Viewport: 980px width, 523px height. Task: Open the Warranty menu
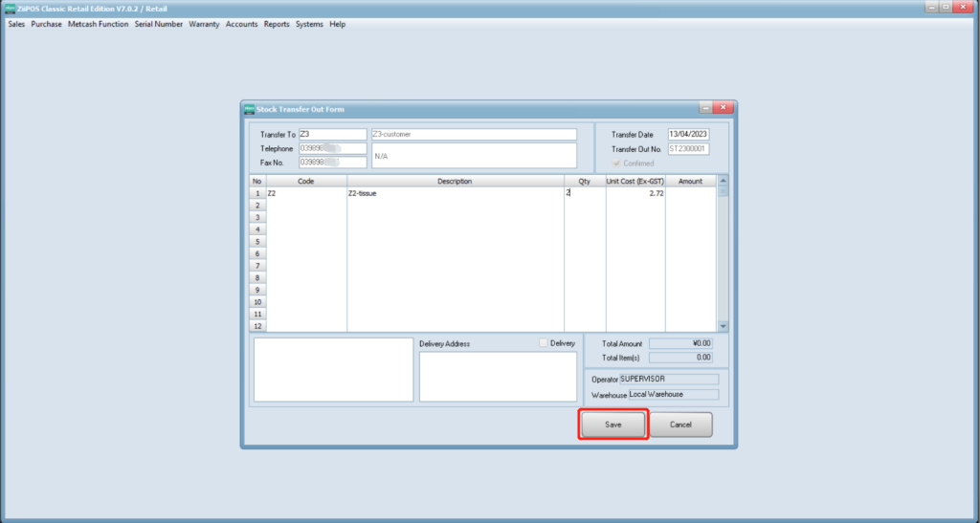(x=204, y=24)
